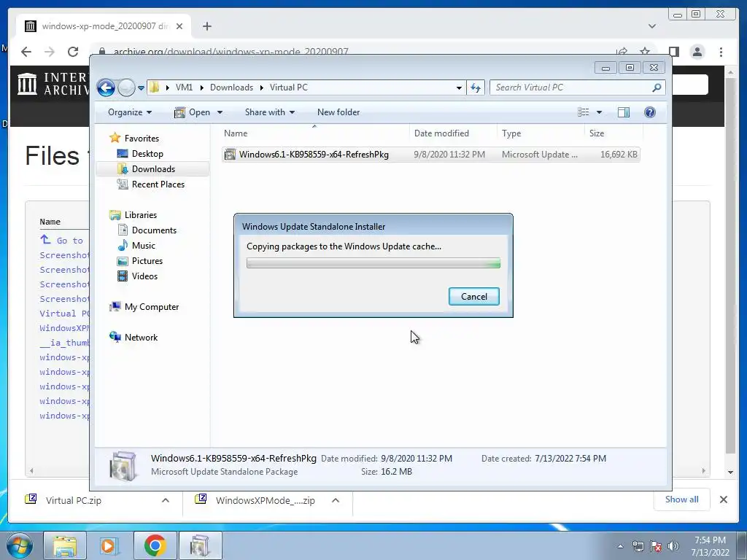Open Explorer recent pages dropdown arrow

(141, 88)
